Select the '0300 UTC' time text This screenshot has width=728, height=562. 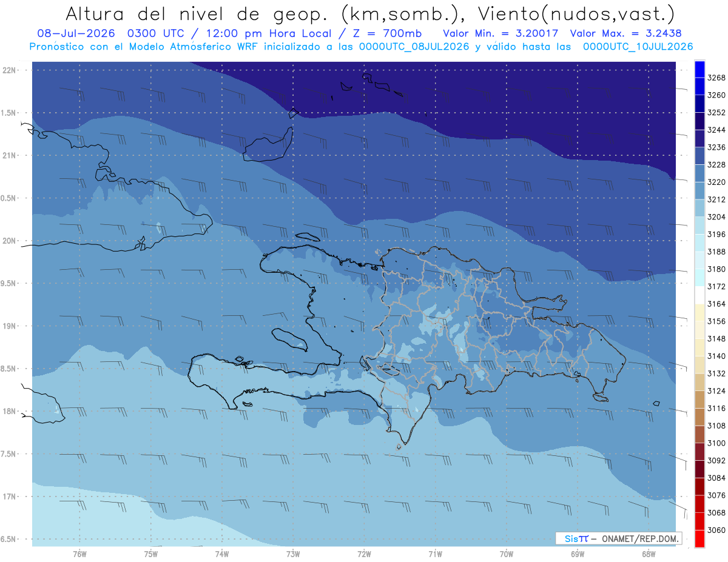(155, 33)
